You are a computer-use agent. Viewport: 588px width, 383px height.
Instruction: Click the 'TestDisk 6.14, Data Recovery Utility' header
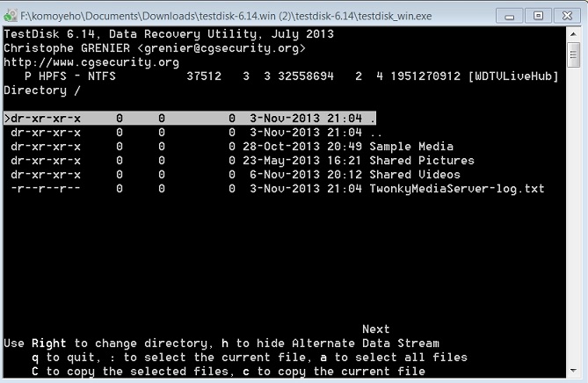pos(130,34)
